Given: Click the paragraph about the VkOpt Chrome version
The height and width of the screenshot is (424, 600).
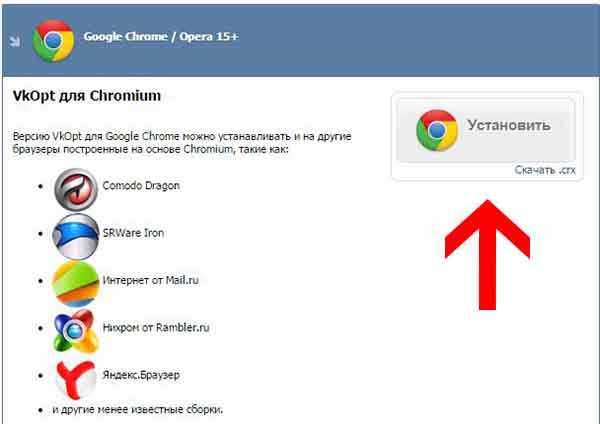Looking at the screenshot, I should tap(182, 143).
